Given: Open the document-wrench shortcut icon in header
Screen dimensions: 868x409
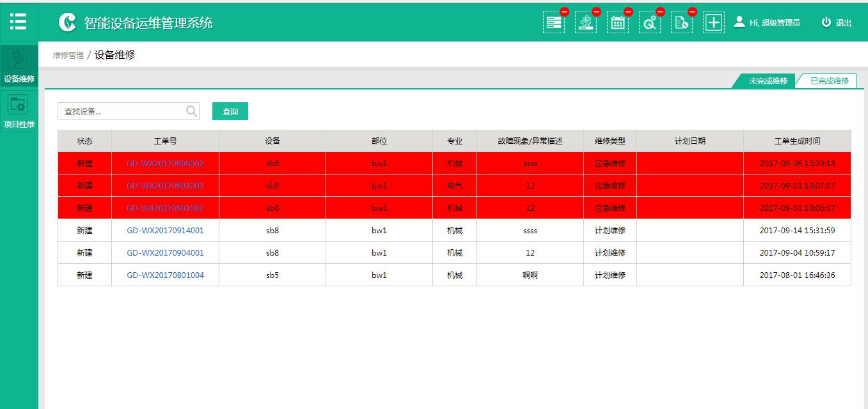Looking at the screenshot, I should click(x=682, y=22).
